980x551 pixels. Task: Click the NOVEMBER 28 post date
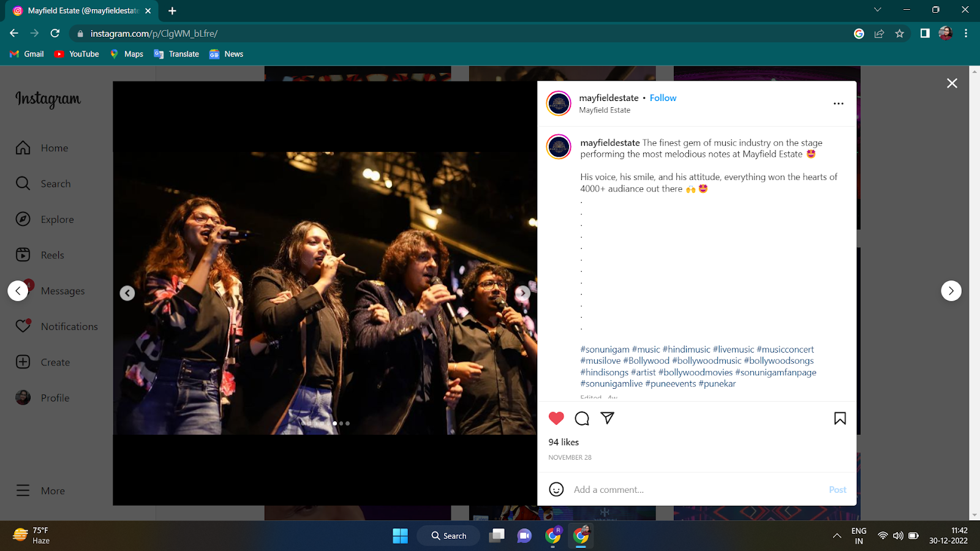[x=570, y=457]
